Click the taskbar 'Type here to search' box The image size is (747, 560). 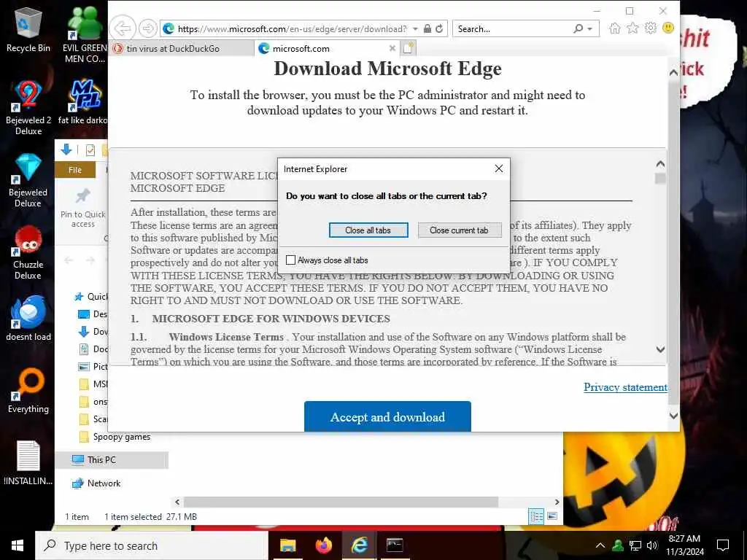152,545
